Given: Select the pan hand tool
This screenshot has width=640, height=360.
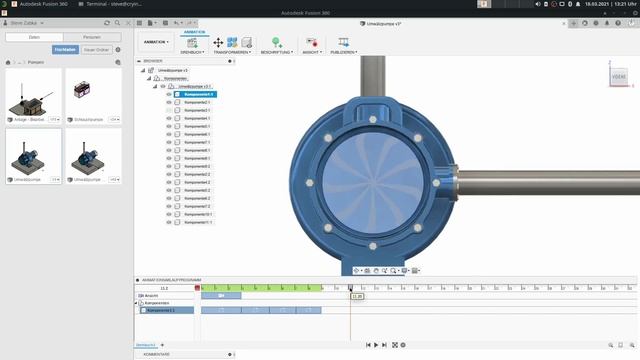Looking at the screenshot, I should click(x=376, y=271).
